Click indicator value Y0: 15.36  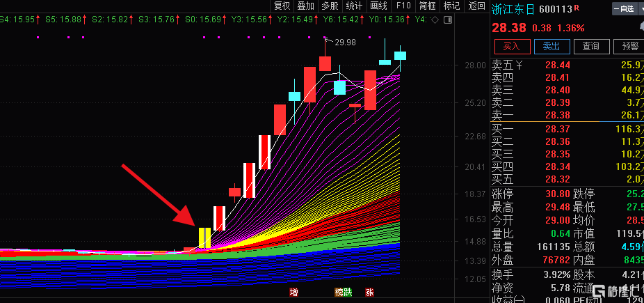click(x=387, y=20)
